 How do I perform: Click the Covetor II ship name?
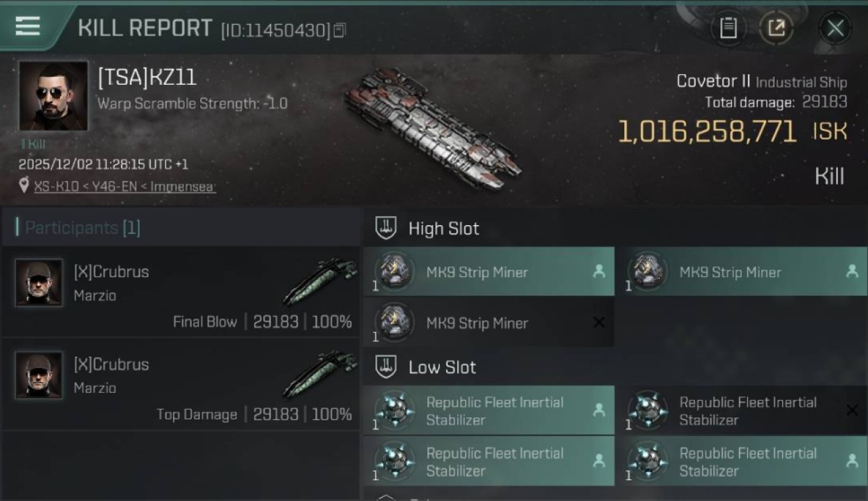pos(713,81)
